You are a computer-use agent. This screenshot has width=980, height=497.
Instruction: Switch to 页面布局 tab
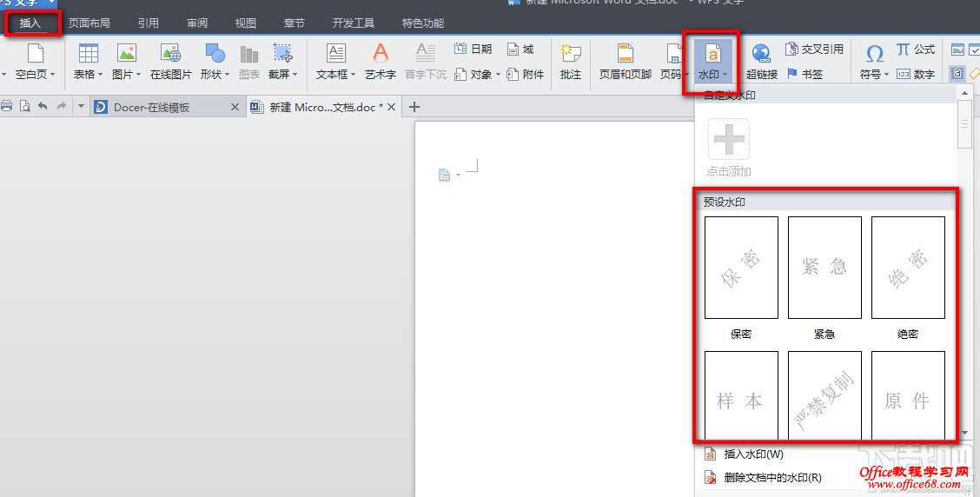pos(89,23)
